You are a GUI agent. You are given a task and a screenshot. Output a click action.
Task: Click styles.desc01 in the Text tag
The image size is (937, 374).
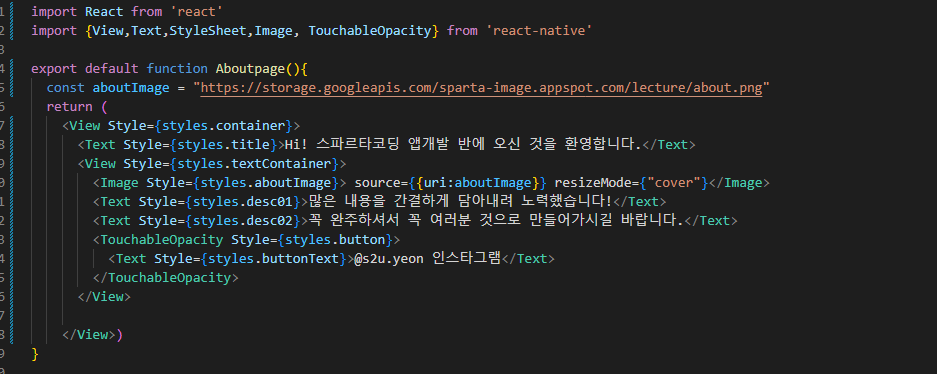[x=243, y=202]
